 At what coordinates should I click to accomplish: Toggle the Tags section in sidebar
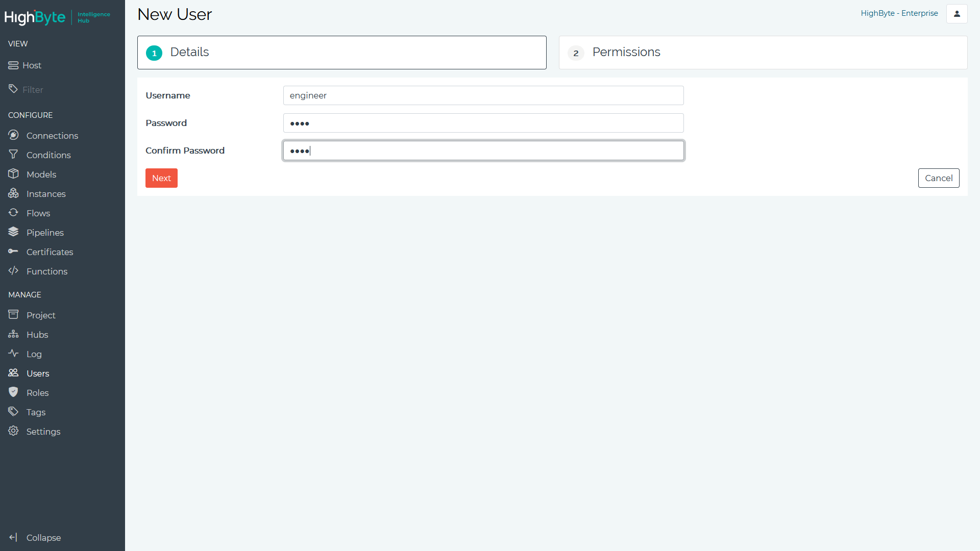pos(35,412)
